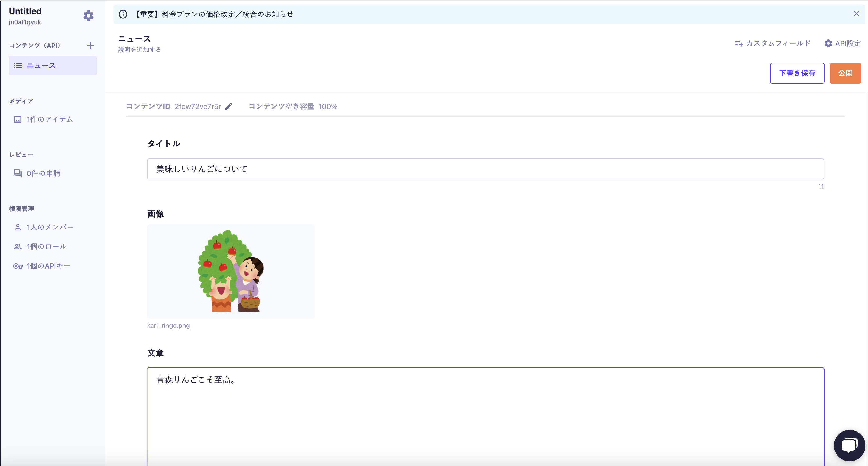Click the コンテンツ空き容量 100% text
Screen dimensions: 868x466
point(293,106)
